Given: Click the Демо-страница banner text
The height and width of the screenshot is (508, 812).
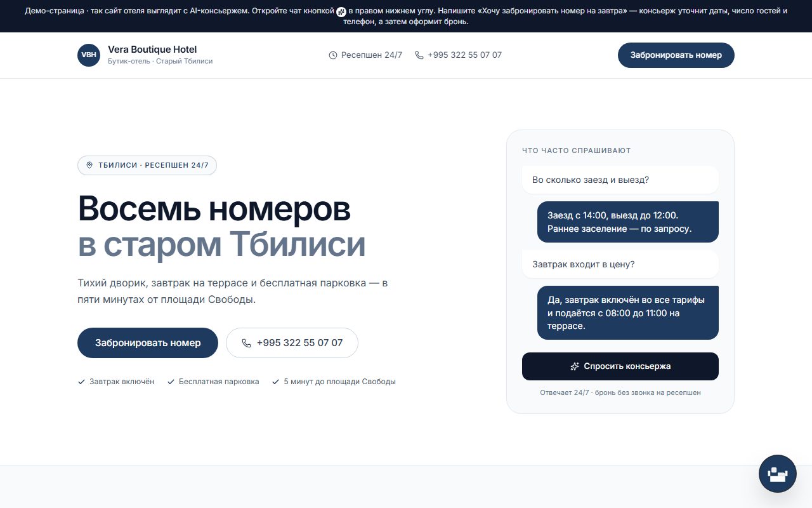Looking at the screenshot, I should tap(406, 17).
